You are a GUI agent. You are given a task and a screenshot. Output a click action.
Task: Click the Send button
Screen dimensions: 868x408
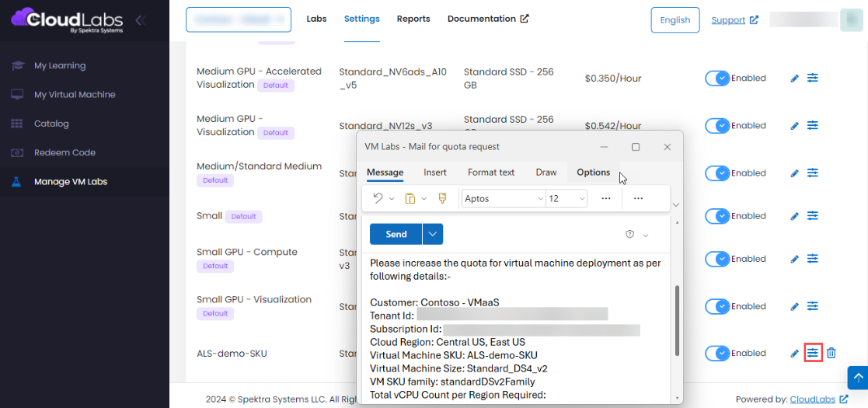coord(396,234)
